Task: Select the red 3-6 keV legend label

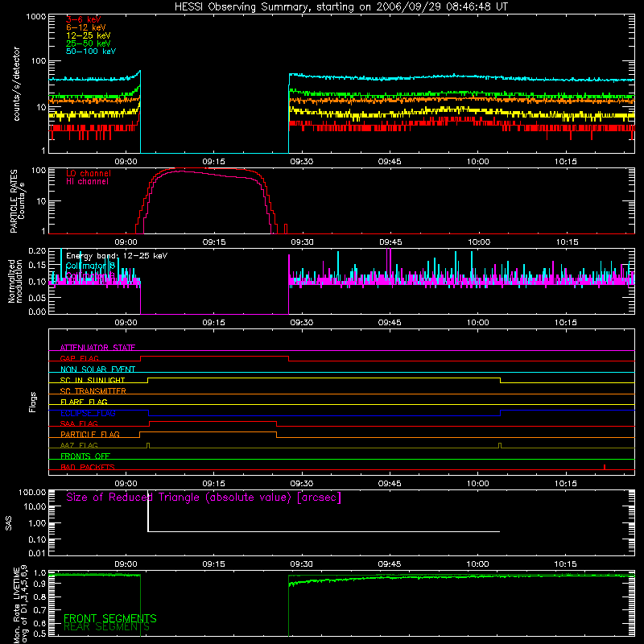Action: 83,19
